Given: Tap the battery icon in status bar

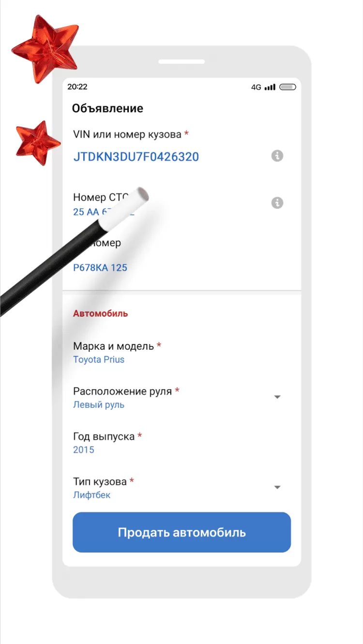Looking at the screenshot, I should (x=287, y=87).
